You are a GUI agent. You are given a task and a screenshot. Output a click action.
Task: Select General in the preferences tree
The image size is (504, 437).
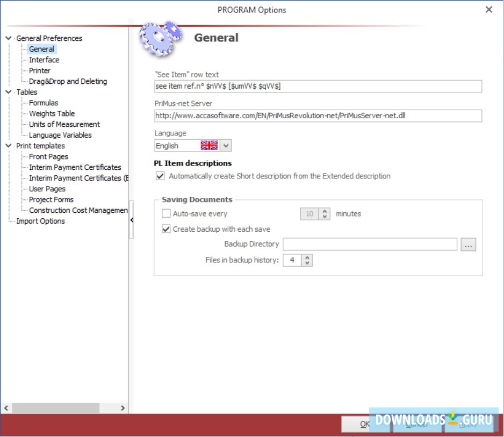click(x=41, y=49)
